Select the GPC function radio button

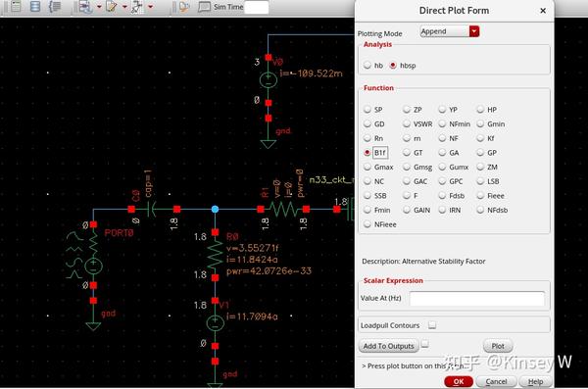point(442,181)
